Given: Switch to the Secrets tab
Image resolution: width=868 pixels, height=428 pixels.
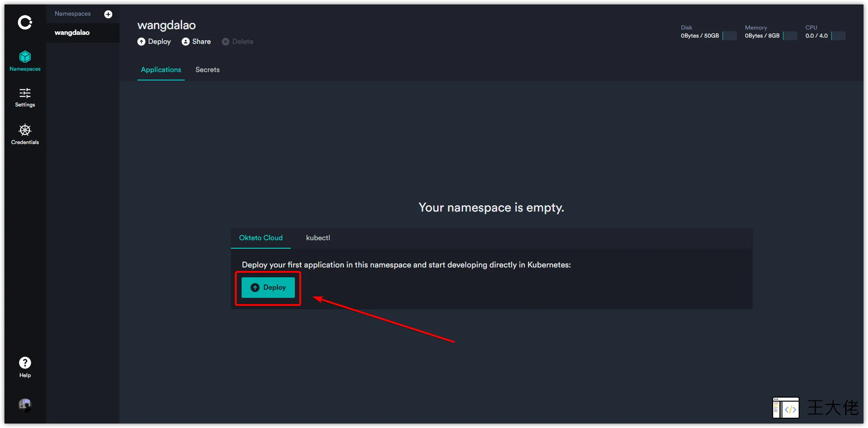Looking at the screenshot, I should pos(208,70).
